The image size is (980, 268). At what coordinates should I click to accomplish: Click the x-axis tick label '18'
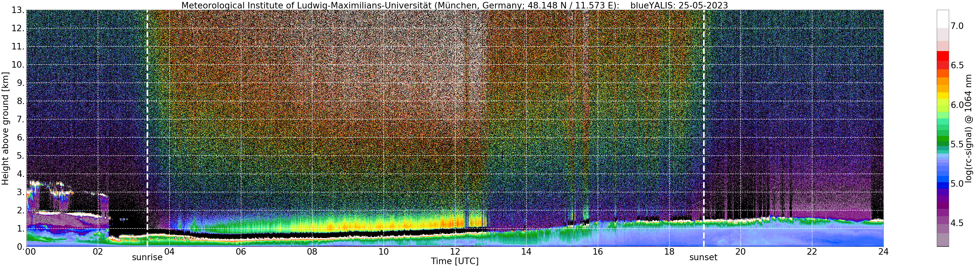669,252
